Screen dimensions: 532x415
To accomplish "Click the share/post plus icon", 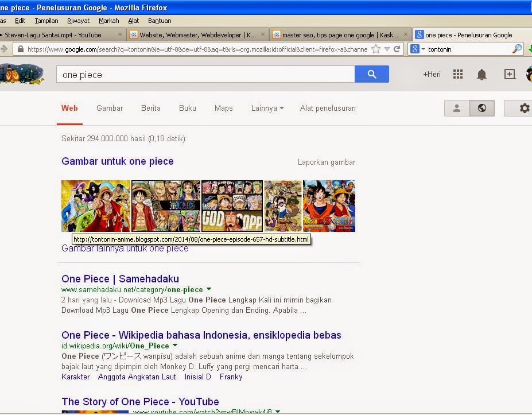I will (x=509, y=73).
